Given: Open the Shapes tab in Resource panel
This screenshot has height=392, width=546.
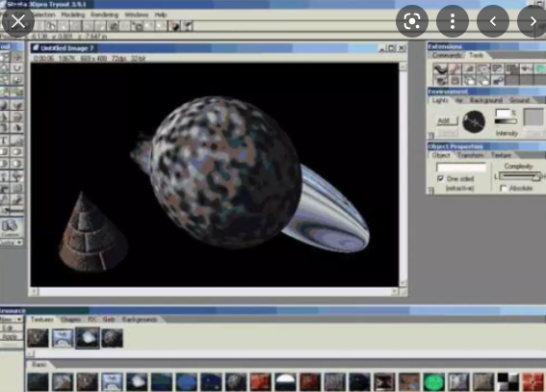Looking at the screenshot, I should pyautogui.click(x=70, y=319).
